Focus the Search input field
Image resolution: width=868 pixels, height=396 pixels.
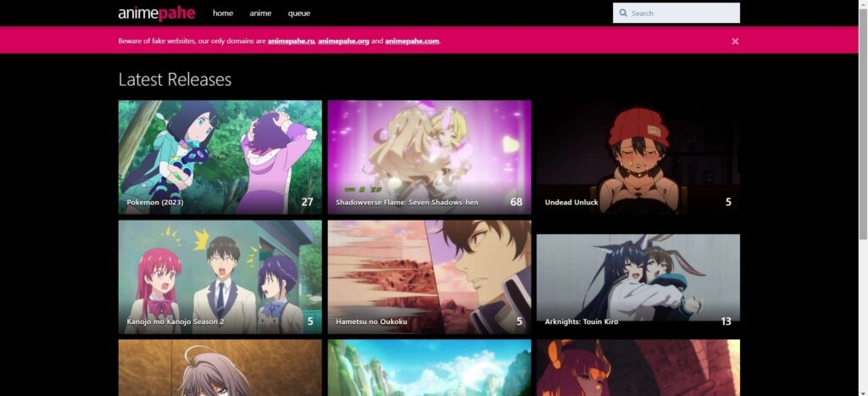(x=676, y=13)
